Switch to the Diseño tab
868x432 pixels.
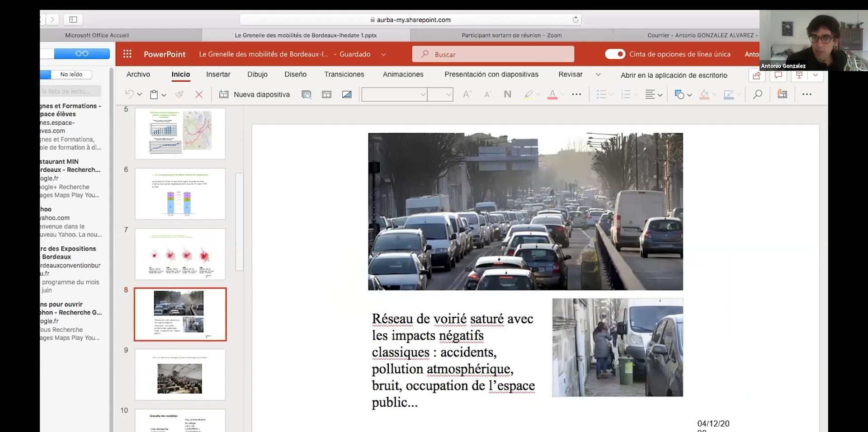[295, 75]
